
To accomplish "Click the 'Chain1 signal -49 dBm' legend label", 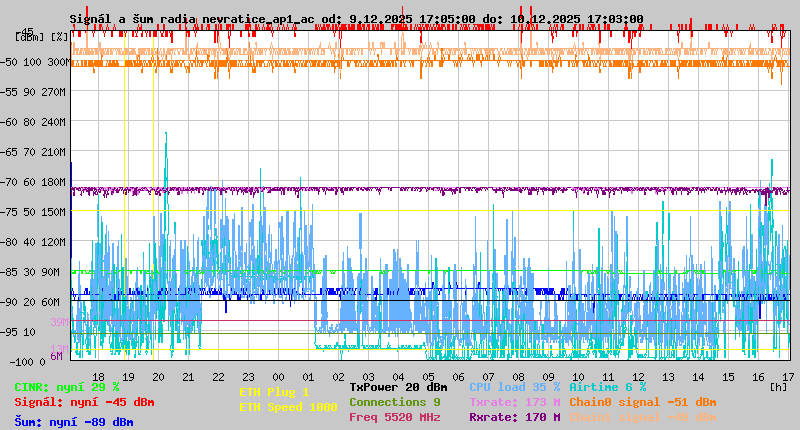I will 643,417.
